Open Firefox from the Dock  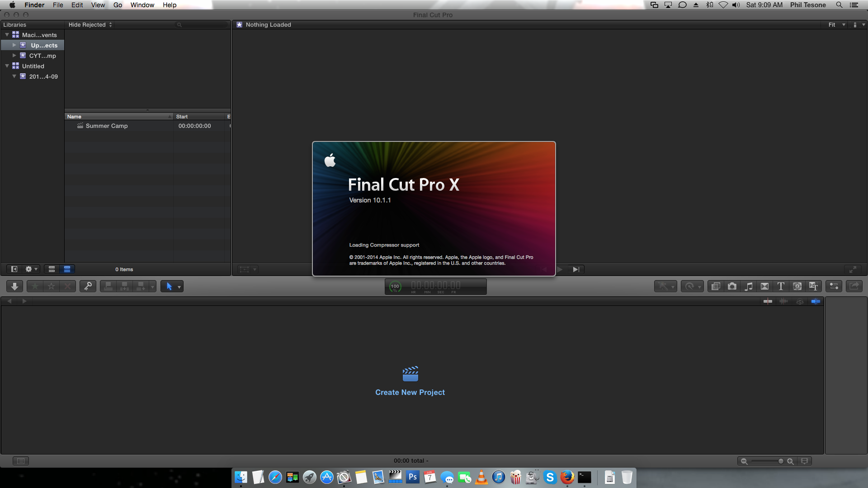[x=567, y=477]
